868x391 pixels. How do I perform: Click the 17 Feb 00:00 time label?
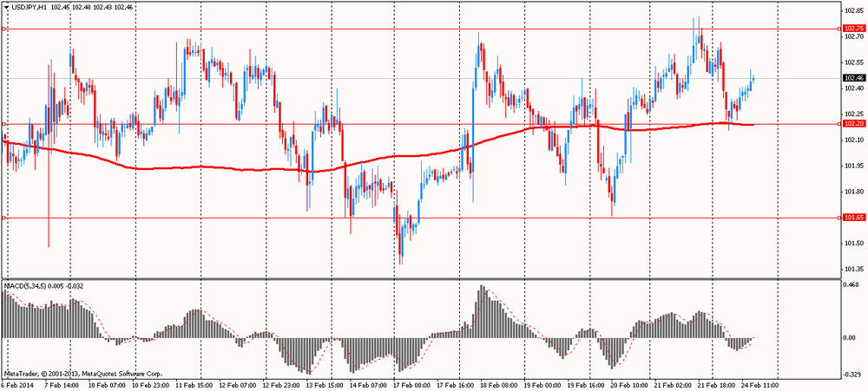coord(413,384)
